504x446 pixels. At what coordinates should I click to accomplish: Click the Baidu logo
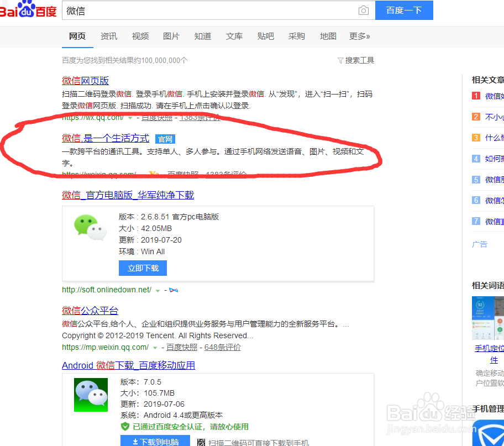pos(28,10)
